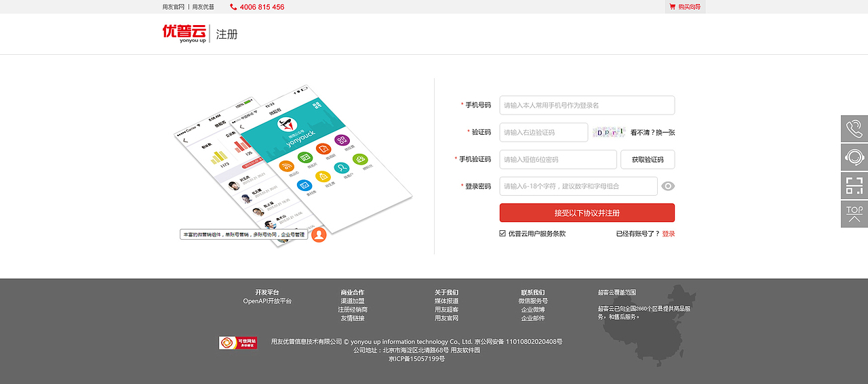Viewport: 868px width, 384px height.
Task: Open the 用友超客 footer link
Action: tap(447, 310)
